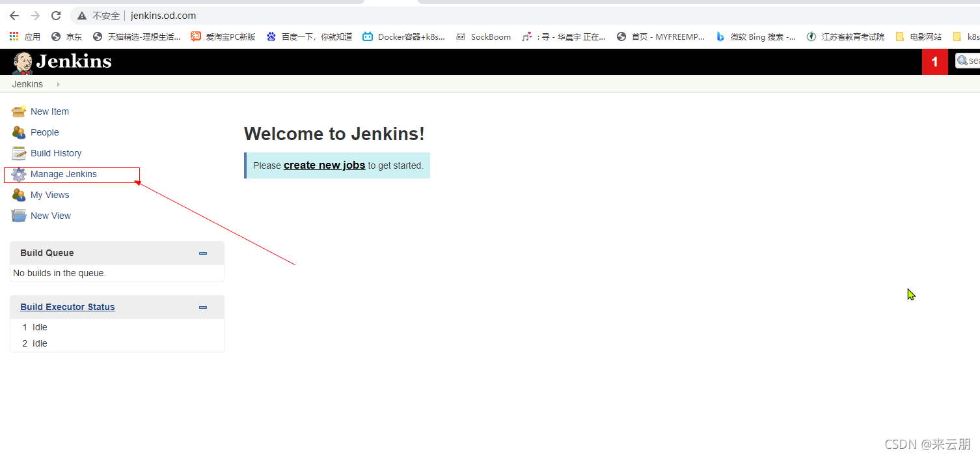Open the 天猫精选 bookmark
Viewport: 980px width, 456px height.
[x=137, y=36]
